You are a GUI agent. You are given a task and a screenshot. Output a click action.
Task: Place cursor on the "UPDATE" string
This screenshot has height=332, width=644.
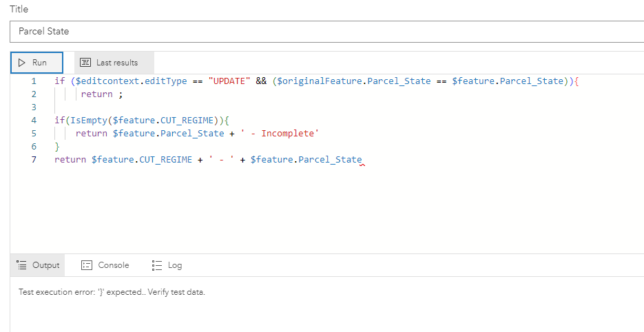tap(229, 81)
